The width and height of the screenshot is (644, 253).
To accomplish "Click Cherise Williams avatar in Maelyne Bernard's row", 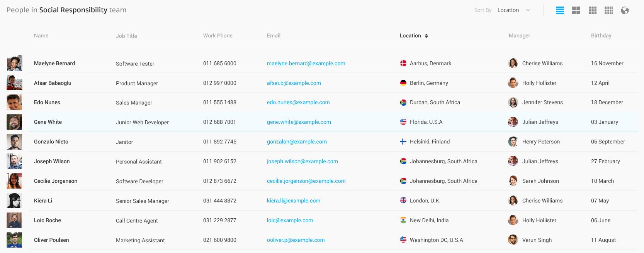I will [513, 63].
